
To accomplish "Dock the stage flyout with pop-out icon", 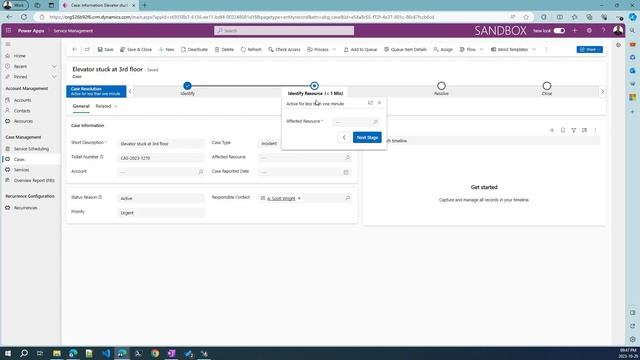I will click(370, 103).
